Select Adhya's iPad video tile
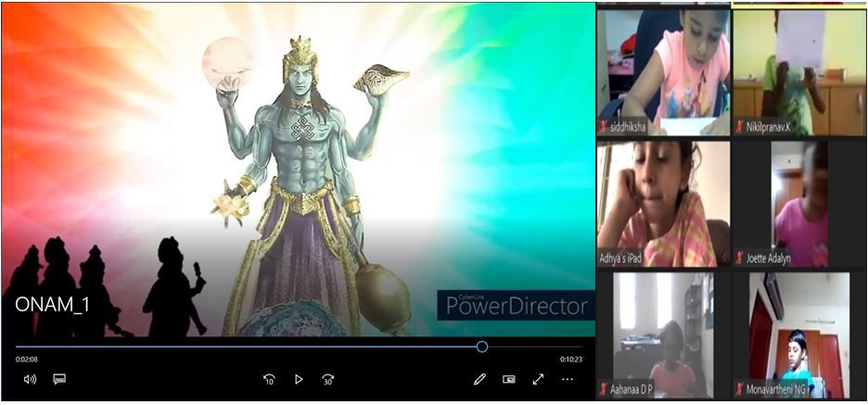The width and height of the screenshot is (868, 405). coord(664,204)
